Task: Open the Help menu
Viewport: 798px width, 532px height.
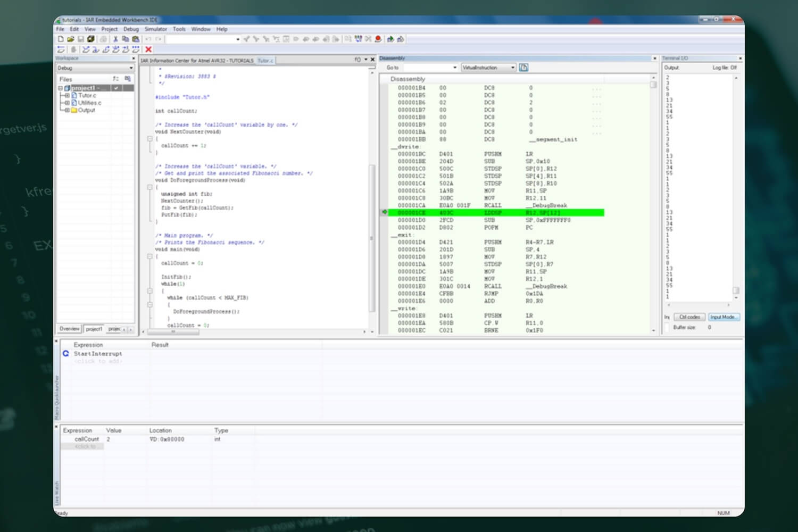Action: coord(222,29)
